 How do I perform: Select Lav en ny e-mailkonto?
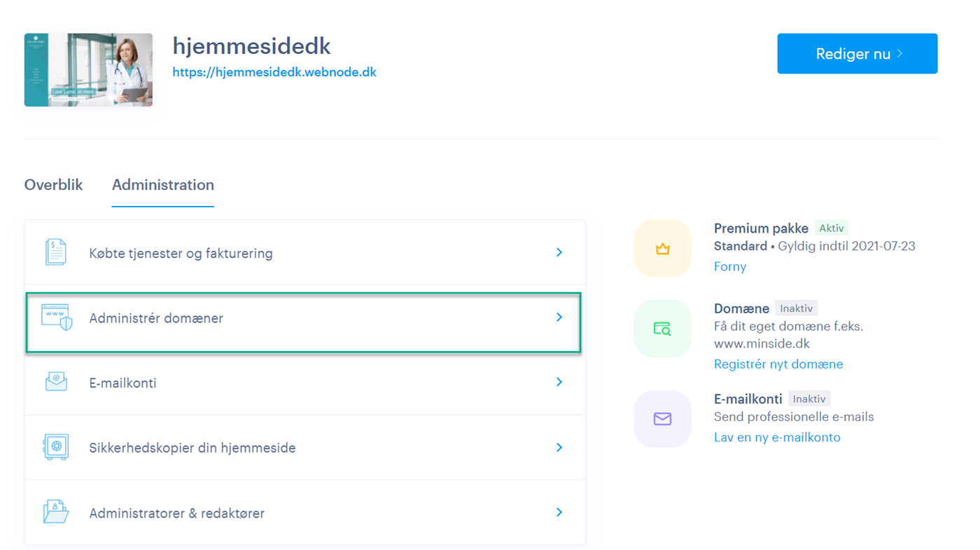tap(777, 436)
